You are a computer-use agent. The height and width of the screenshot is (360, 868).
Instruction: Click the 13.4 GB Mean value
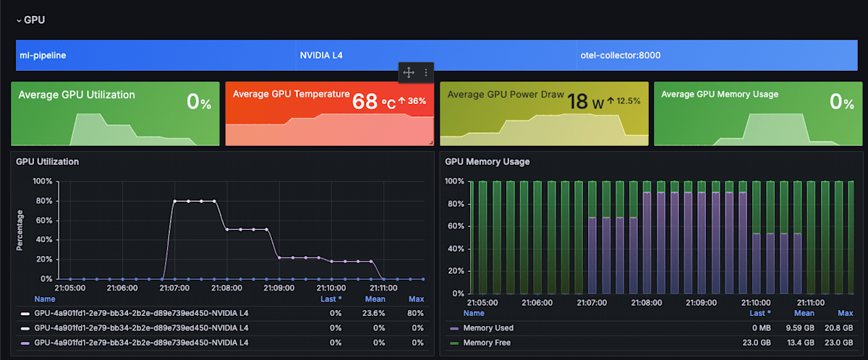pyautogui.click(x=800, y=343)
